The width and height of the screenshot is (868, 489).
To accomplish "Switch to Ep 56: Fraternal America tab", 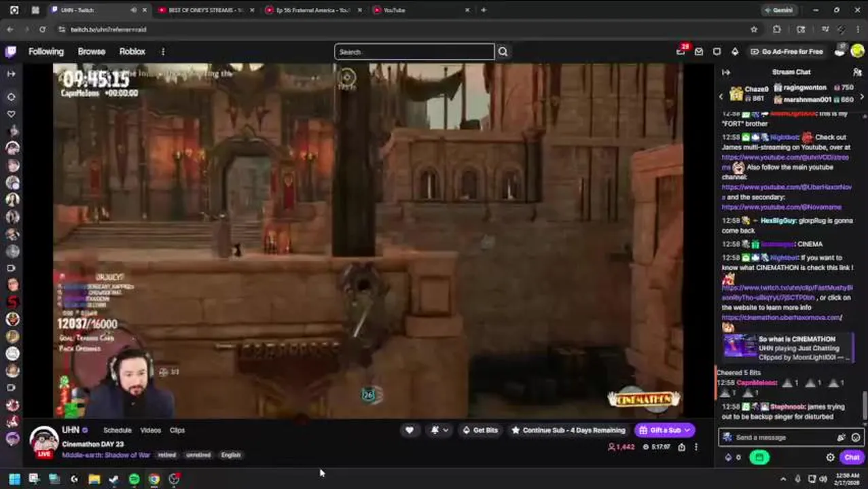I will tap(312, 10).
